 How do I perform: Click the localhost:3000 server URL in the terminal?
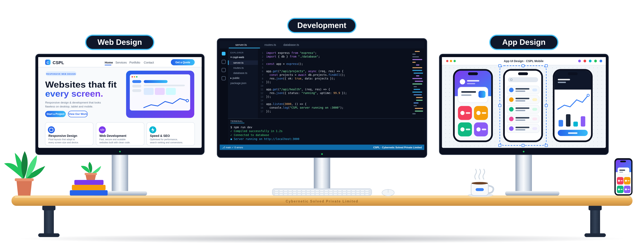(281, 139)
